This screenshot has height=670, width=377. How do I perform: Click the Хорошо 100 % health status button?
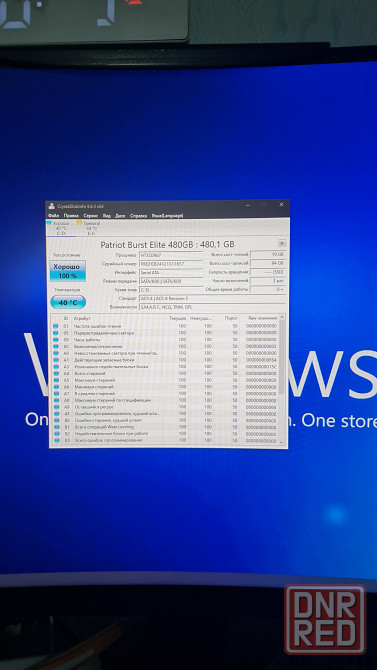(x=68, y=271)
